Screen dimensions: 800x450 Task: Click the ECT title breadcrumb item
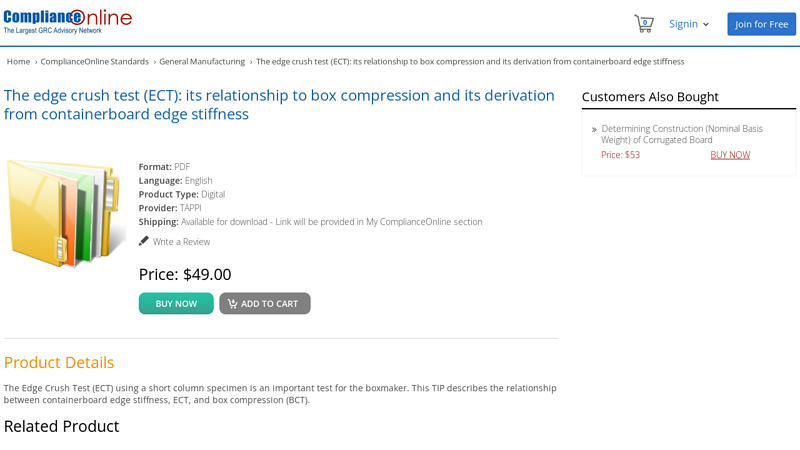coord(470,62)
